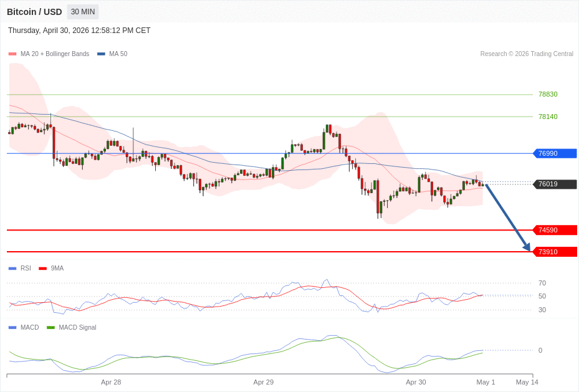Select the dark 76019 current price tag
The image size is (579, 392).
click(x=555, y=184)
